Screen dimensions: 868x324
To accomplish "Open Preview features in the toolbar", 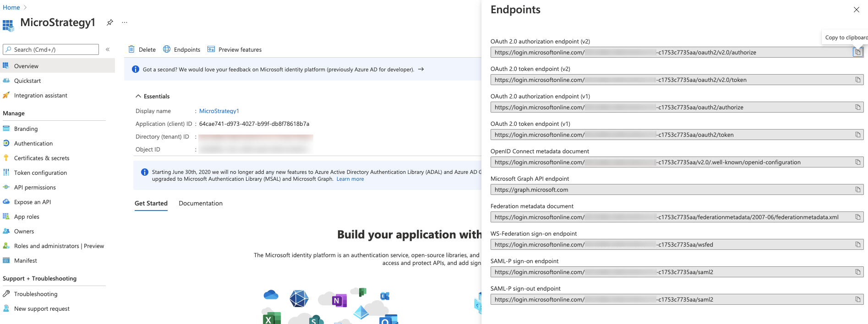I will pyautogui.click(x=235, y=49).
